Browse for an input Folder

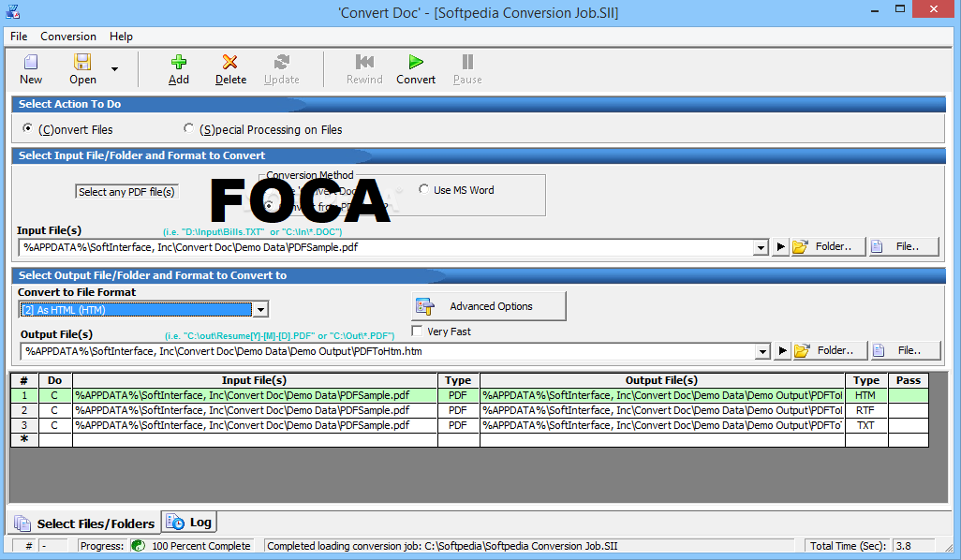[828, 247]
